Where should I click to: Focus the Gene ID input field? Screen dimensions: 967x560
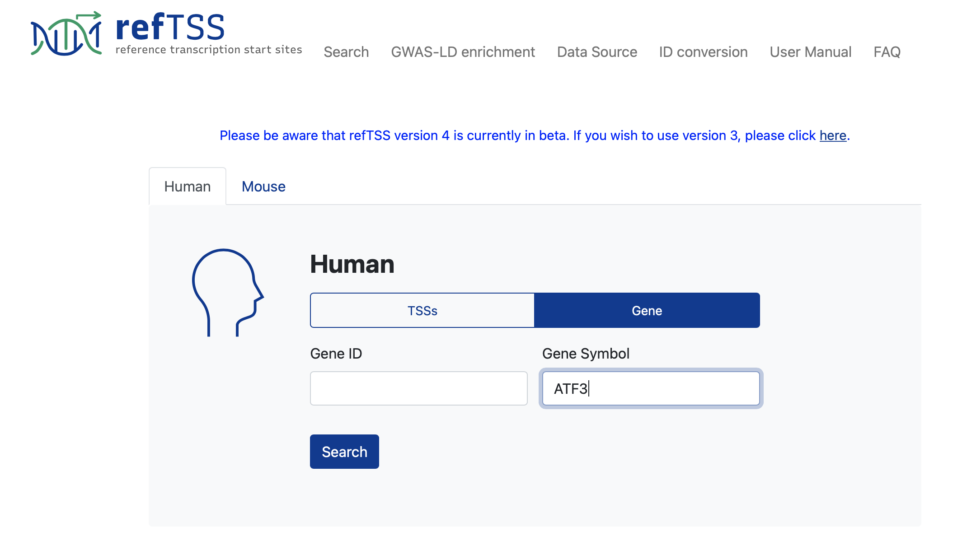[x=418, y=388]
